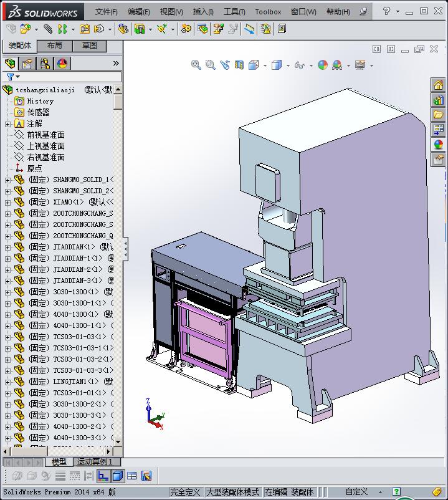448x500 pixels.
Task: Open the View Orientation dropdown arrow
Action: pyautogui.click(x=265, y=65)
